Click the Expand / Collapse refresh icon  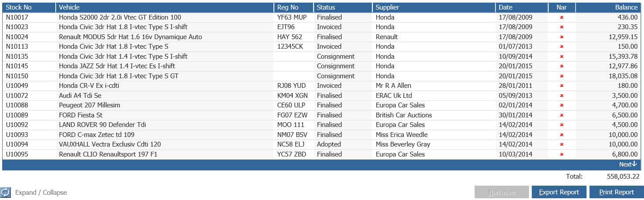[6, 192]
